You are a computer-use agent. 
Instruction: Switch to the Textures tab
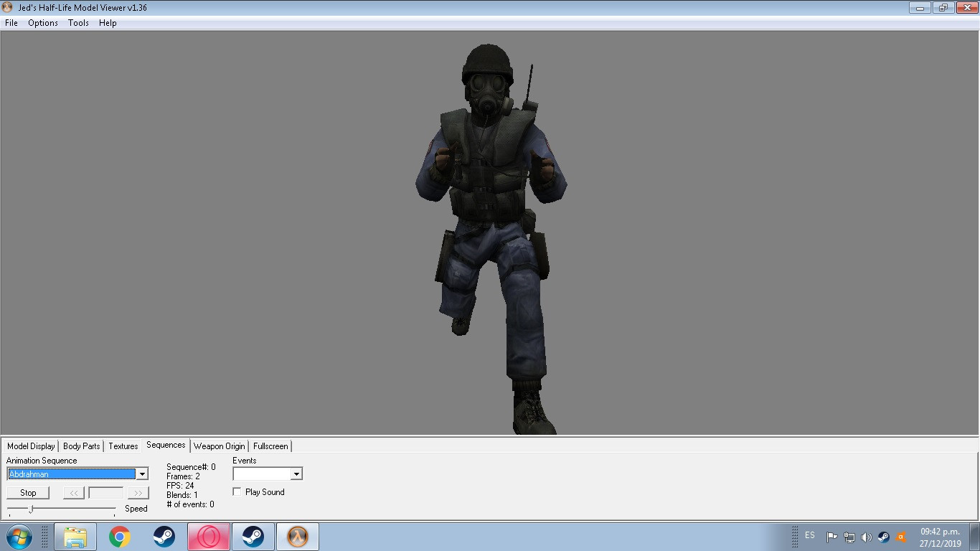point(123,446)
